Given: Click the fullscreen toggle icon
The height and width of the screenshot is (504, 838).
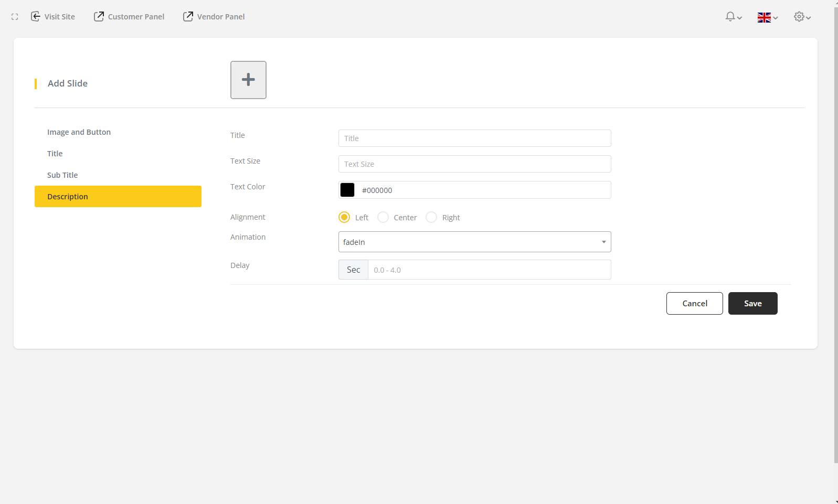Looking at the screenshot, I should click(x=15, y=17).
